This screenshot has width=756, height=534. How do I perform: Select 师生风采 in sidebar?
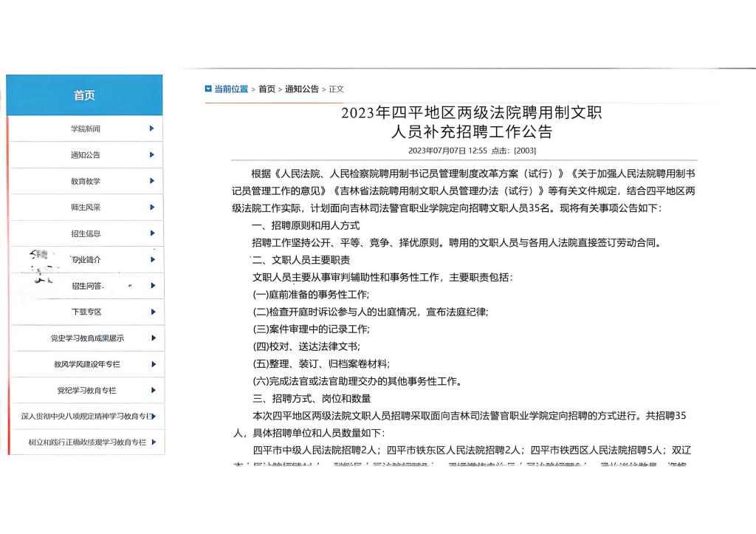tap(86, 208)
